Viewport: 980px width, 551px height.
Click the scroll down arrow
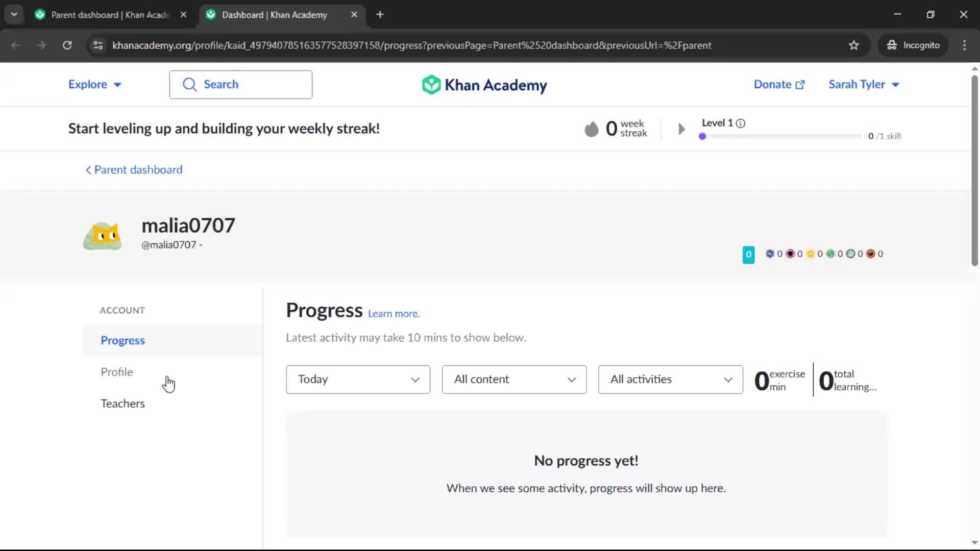(x=974, y=543)
